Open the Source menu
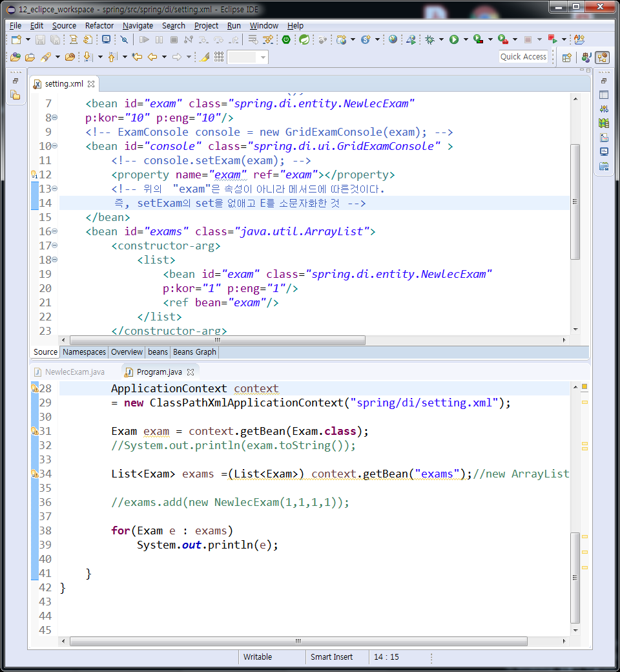This screenshot has width=620, height=672. click(65, 26)
